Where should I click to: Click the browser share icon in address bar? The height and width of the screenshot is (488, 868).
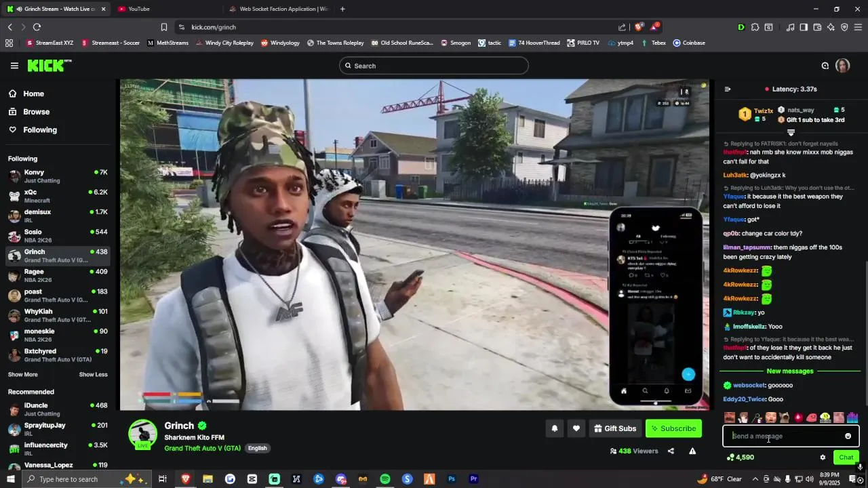click(622, 27)
